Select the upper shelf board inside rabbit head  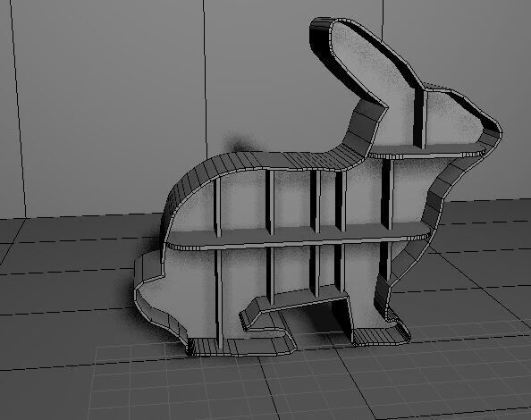(x=427, y=151)
